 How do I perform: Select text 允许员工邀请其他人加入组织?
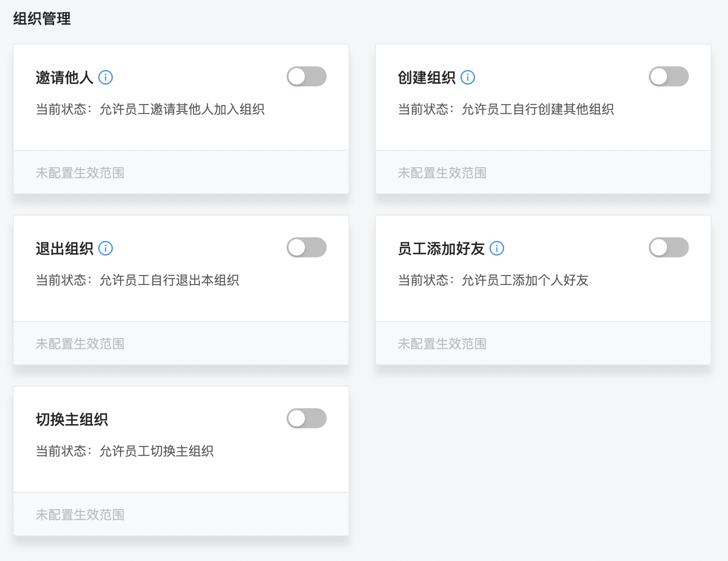tap(182, 109)
